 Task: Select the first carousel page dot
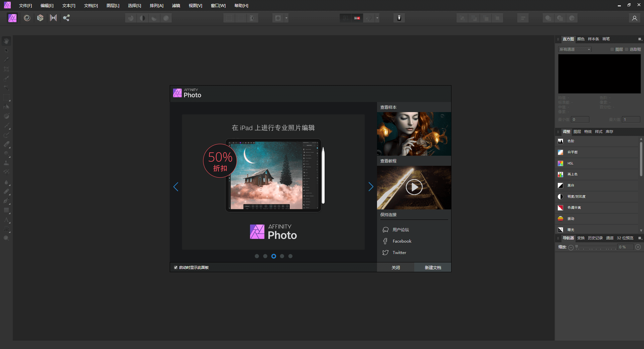[257, 256]
